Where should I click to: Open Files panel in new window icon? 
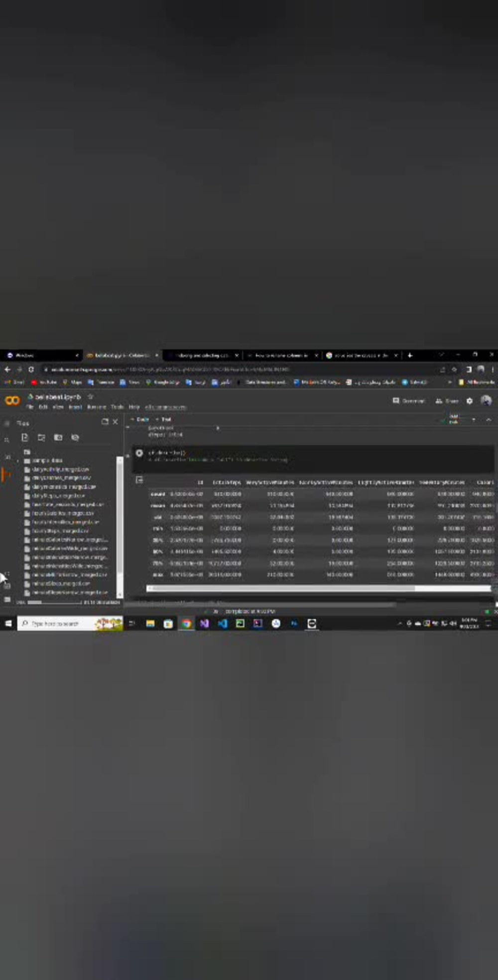[105, 422]
